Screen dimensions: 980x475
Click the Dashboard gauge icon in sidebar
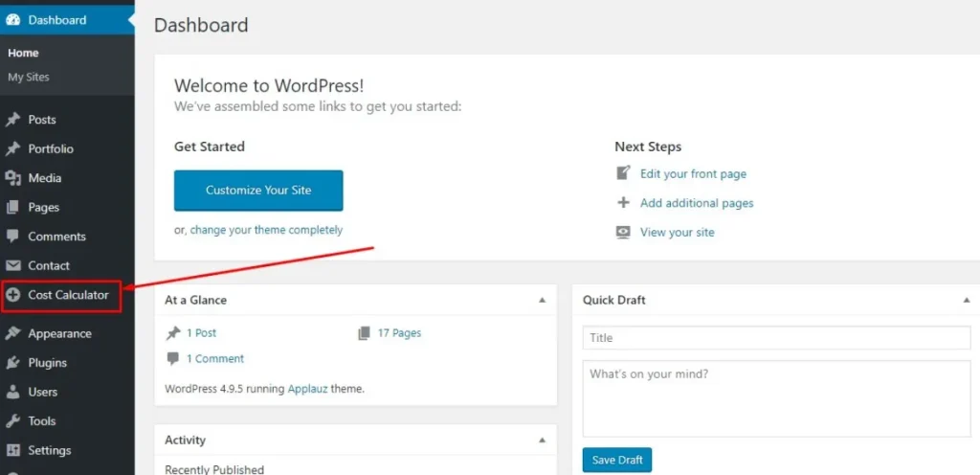[x=13, y=20]
